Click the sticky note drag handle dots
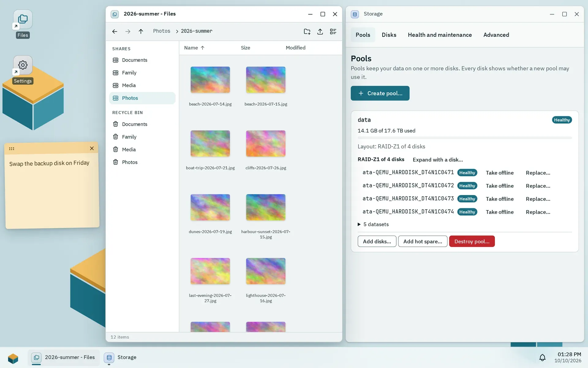Viewport: 588px width, 368px height. (x=12, y=149)
